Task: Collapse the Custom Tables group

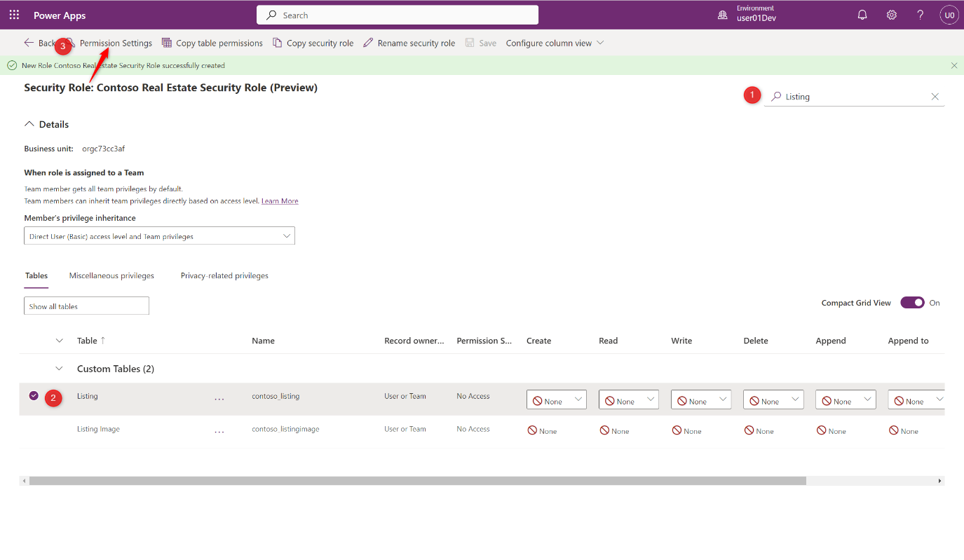Action: 59,368
